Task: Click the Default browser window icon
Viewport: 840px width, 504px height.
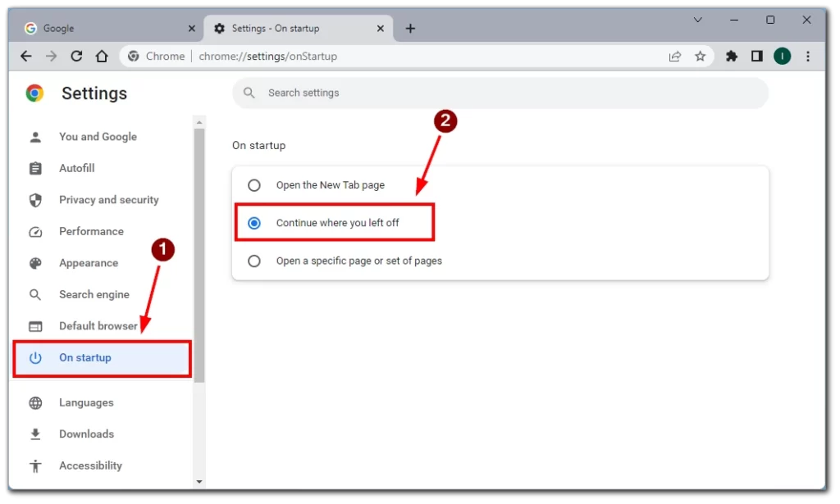Action: (35, 326)
